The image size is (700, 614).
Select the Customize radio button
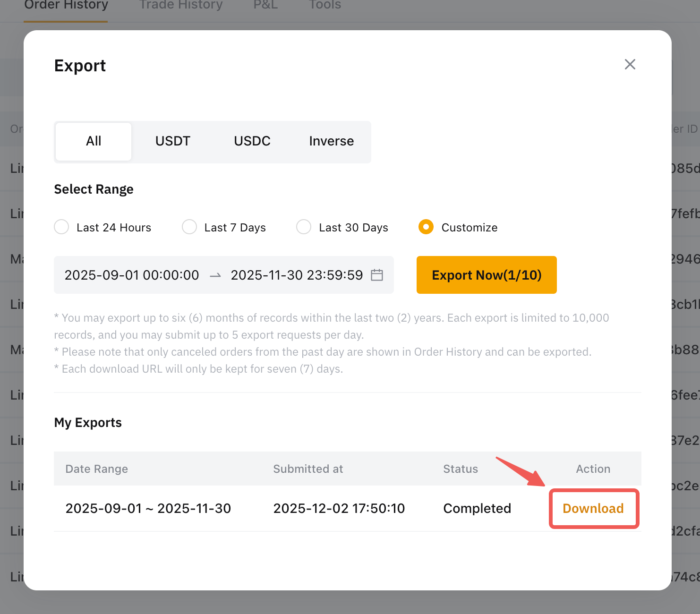tap(426, 227)
